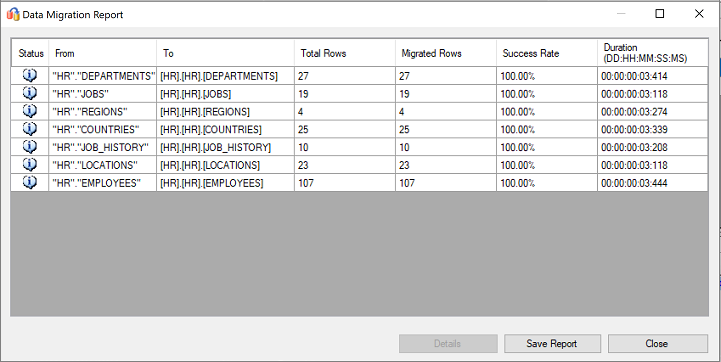Screen dimensions: 721x362
Task: Click duration 00:00:00:03:208 in JOB_HISTORY row
Action: (652, 147)
